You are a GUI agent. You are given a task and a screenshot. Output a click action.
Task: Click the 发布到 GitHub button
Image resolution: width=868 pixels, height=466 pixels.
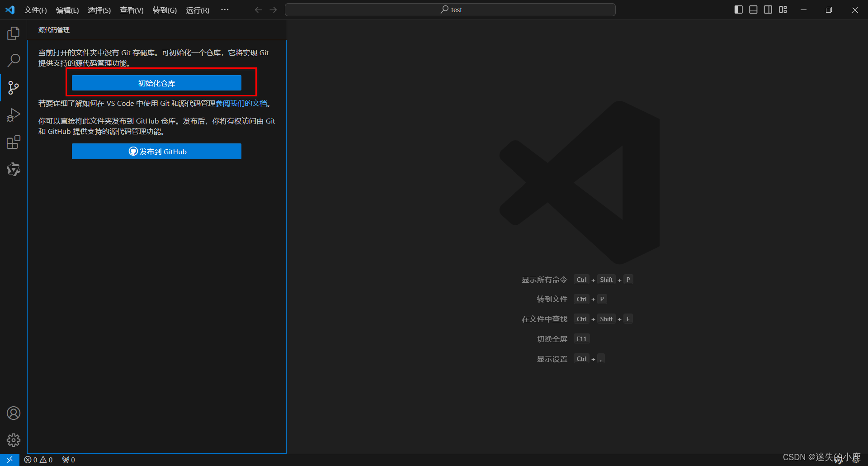tap(156, 152)
